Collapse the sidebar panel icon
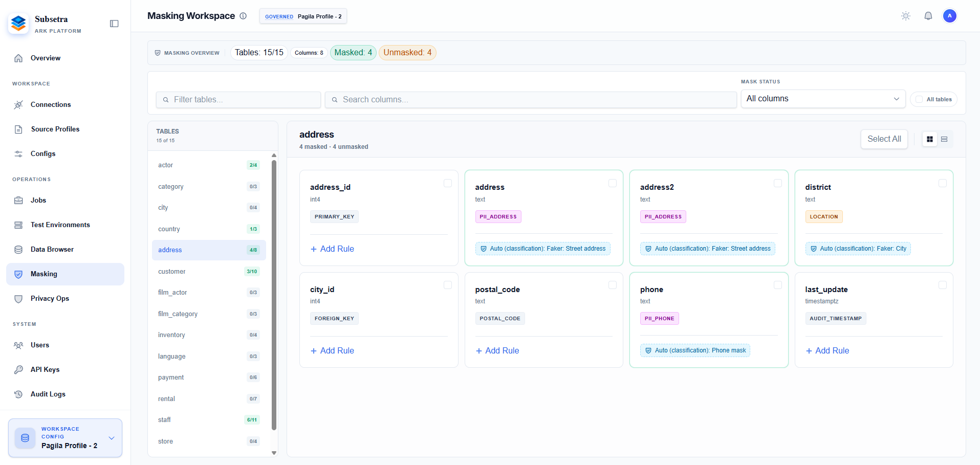This screenshot has height=465, width=980. (x=114, y=24)
